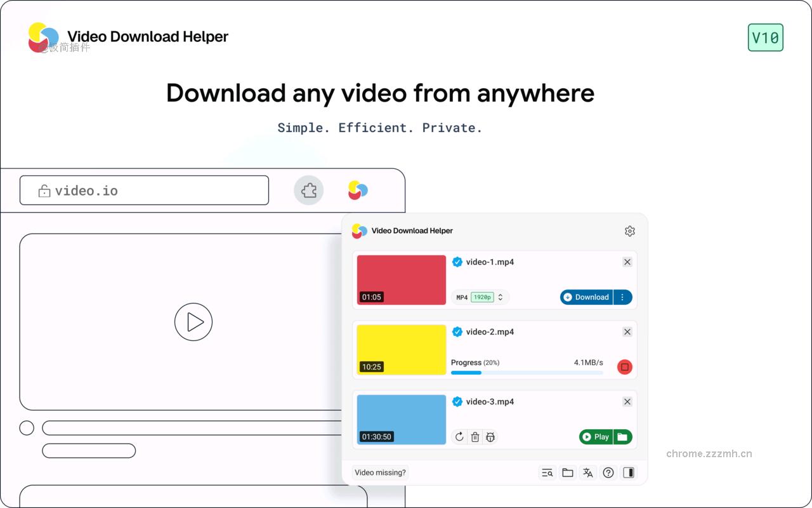
Task: Click the V10 version badge
Action: click(x=766, y=37)
